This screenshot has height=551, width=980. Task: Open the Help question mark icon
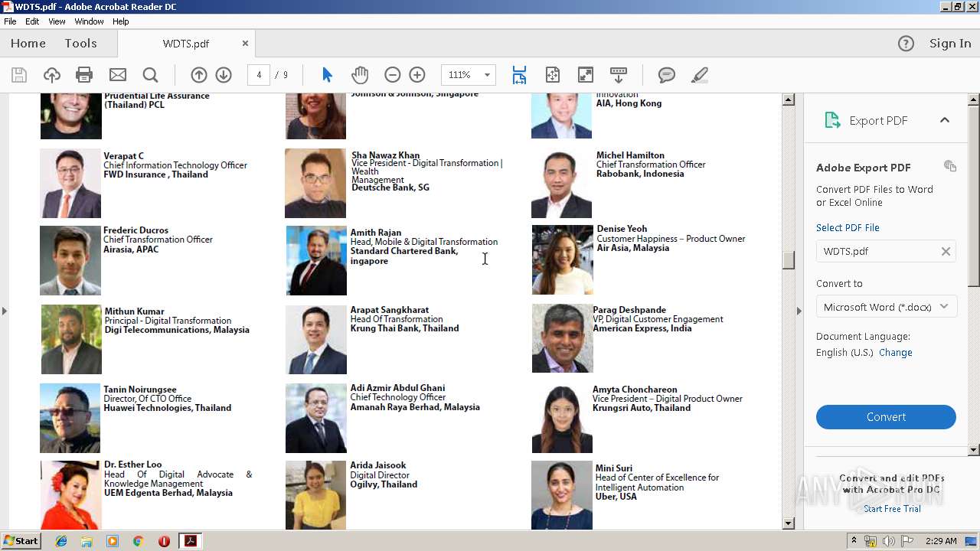[x=906, y=44]
